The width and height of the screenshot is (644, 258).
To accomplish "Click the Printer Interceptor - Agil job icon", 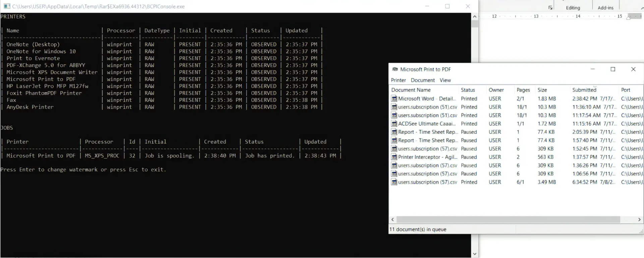I will [394, 157].
